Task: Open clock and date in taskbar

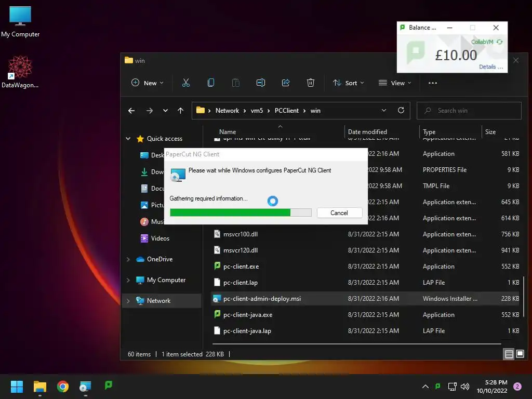Action: [x=492, y=387]
